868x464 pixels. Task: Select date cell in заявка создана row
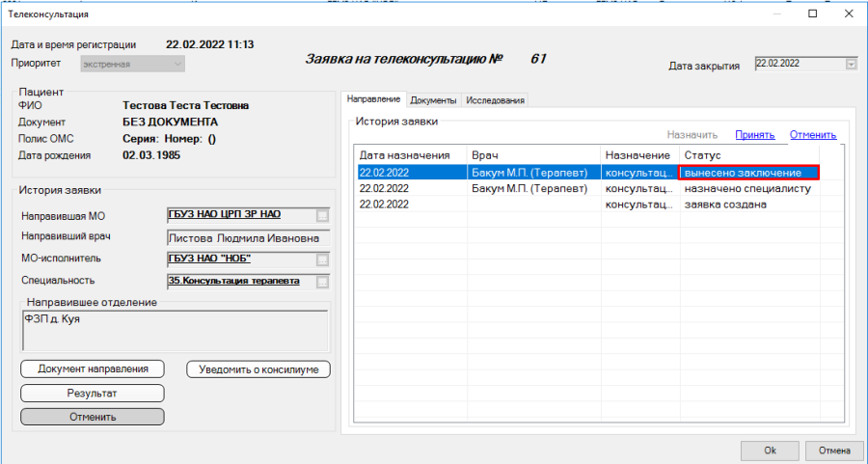tap(411, 205)
